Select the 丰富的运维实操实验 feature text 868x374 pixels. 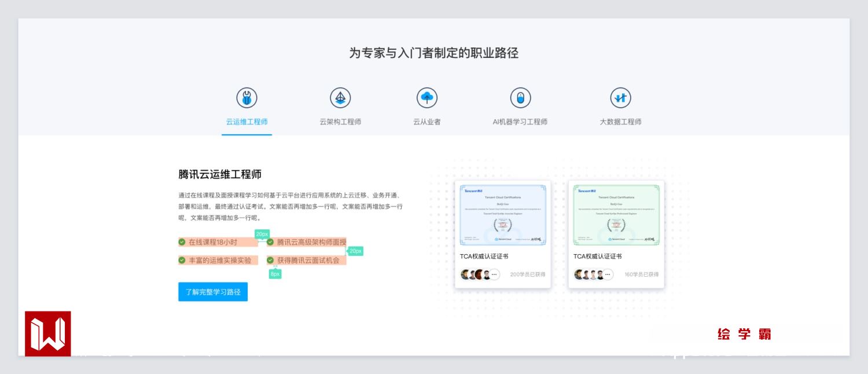pos(220,261)
